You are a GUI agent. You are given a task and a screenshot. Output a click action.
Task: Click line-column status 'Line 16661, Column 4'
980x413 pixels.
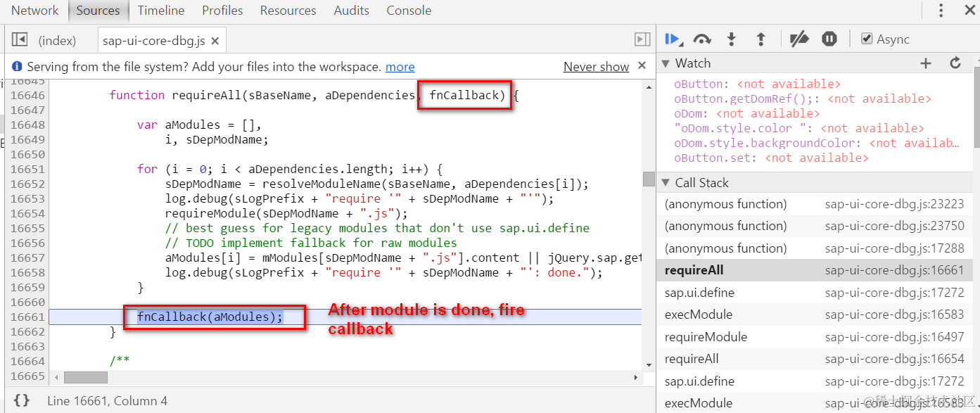coord(107,401)
